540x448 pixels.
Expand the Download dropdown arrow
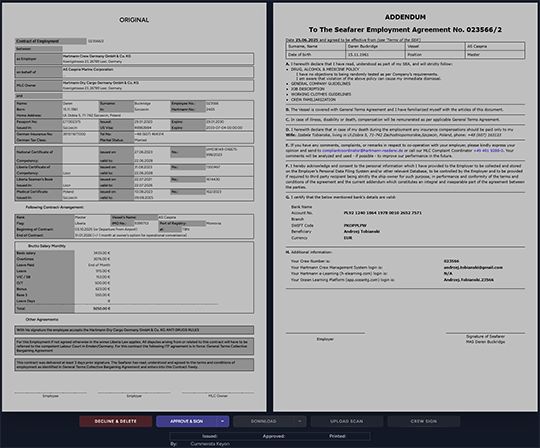pyautogui.click(x=300, y=421)
